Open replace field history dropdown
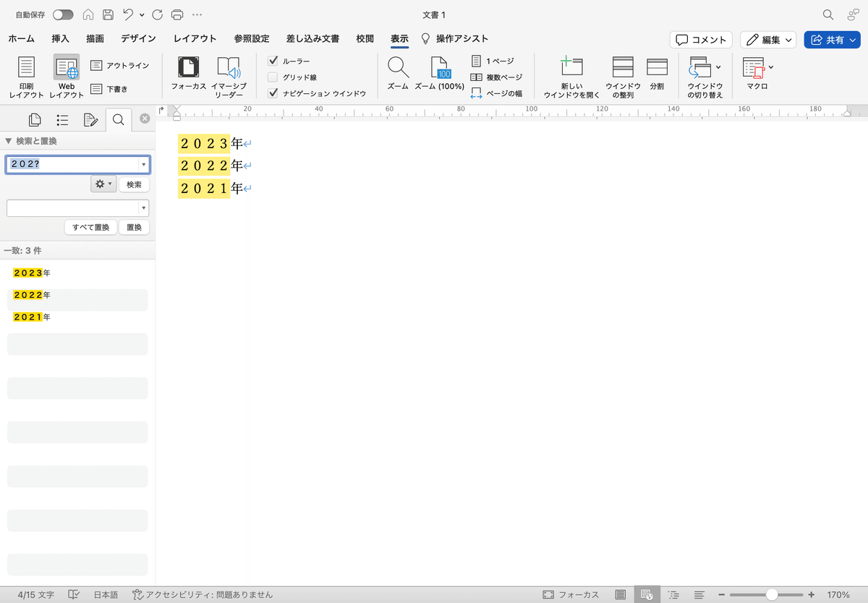The height and width of the screenshot is (603, 868). pyautogui.click(x=144, y=208)
